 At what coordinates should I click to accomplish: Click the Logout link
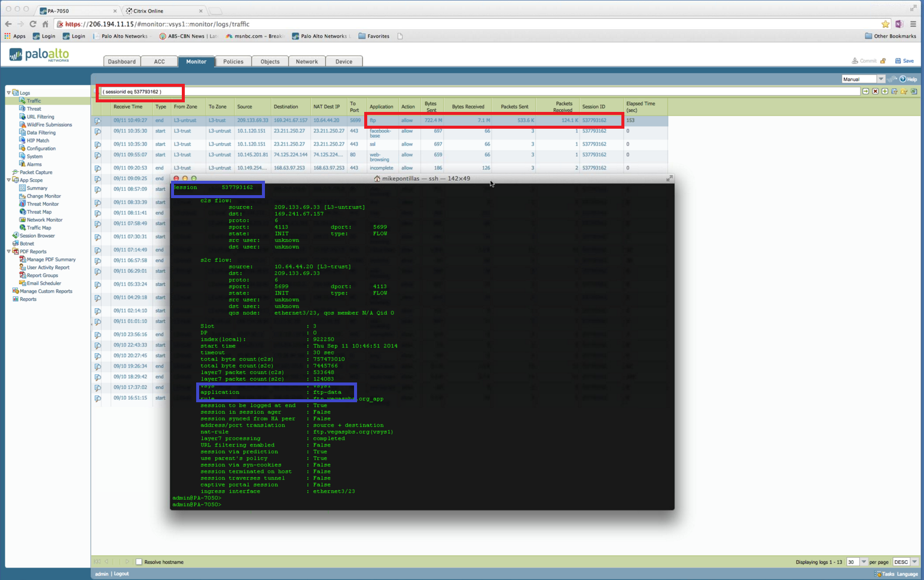tap(121, 574)
